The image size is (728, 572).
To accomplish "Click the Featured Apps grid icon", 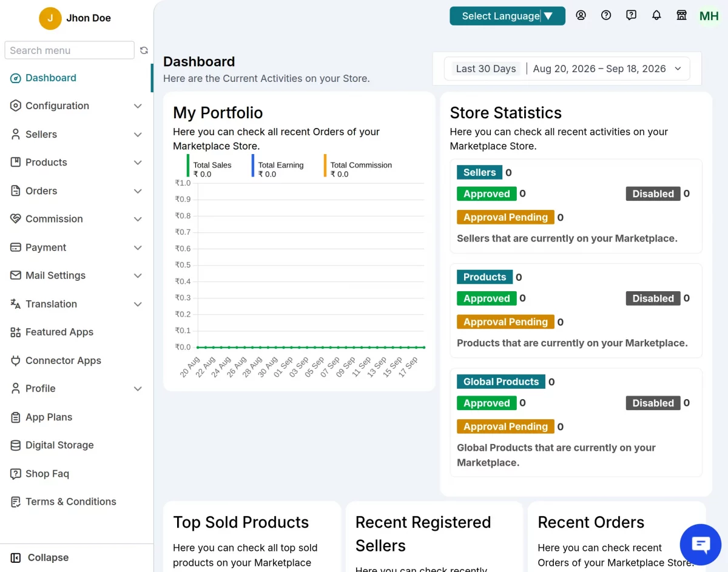I will (16, 332).
